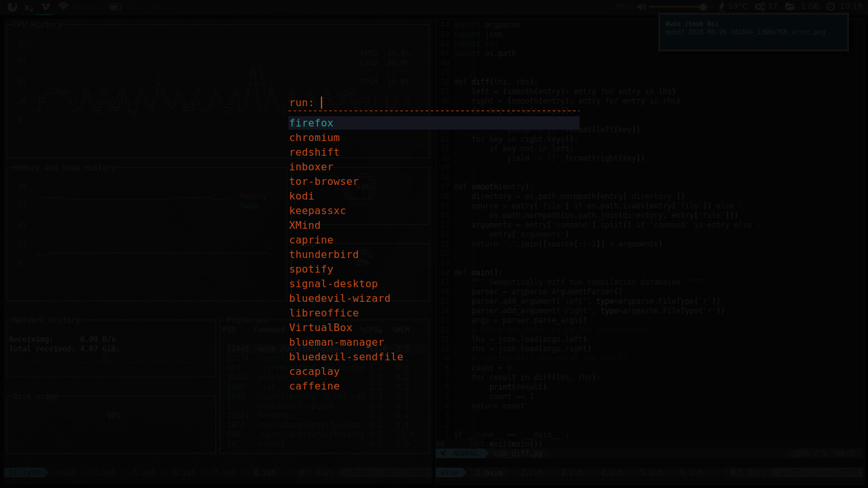Check the battery icon in top bar
The image size is (868, 488).
pos(114,7)
